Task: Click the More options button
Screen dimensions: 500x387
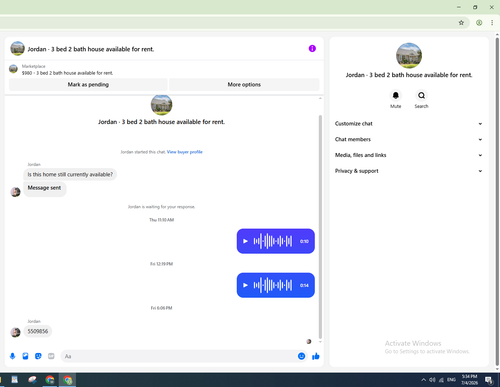Action: [x=244, y=85]
